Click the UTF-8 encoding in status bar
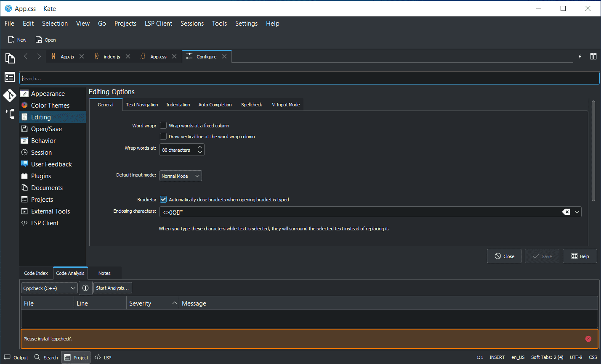 click(x=576, y=358)
